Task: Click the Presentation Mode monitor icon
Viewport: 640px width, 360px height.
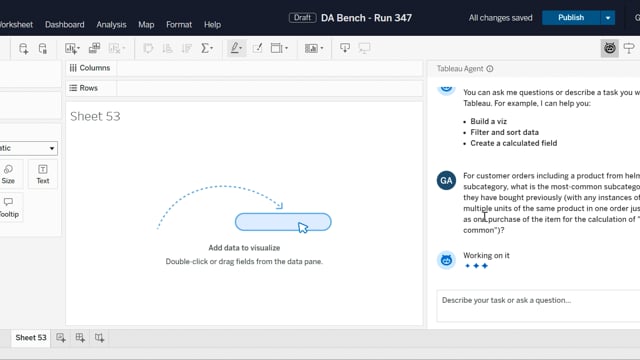Action: click(x=364, y=48)
